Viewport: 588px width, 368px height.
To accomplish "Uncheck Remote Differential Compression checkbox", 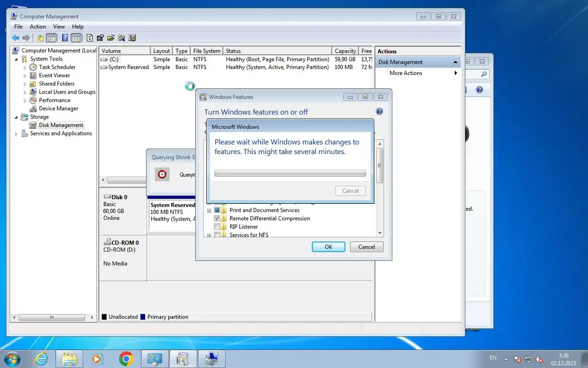I will pyautogui.click(x=217, y=218).
